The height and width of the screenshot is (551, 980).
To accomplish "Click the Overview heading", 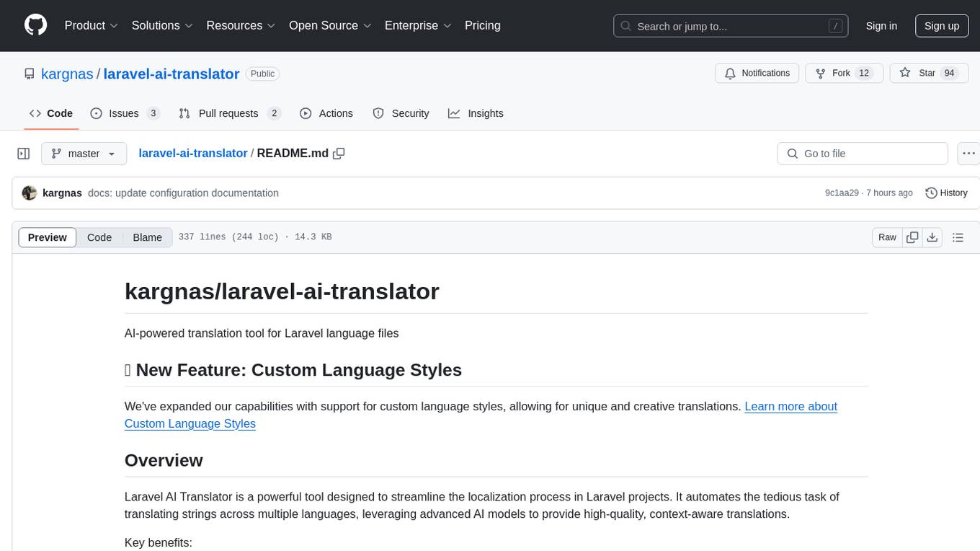I will 164,460.
